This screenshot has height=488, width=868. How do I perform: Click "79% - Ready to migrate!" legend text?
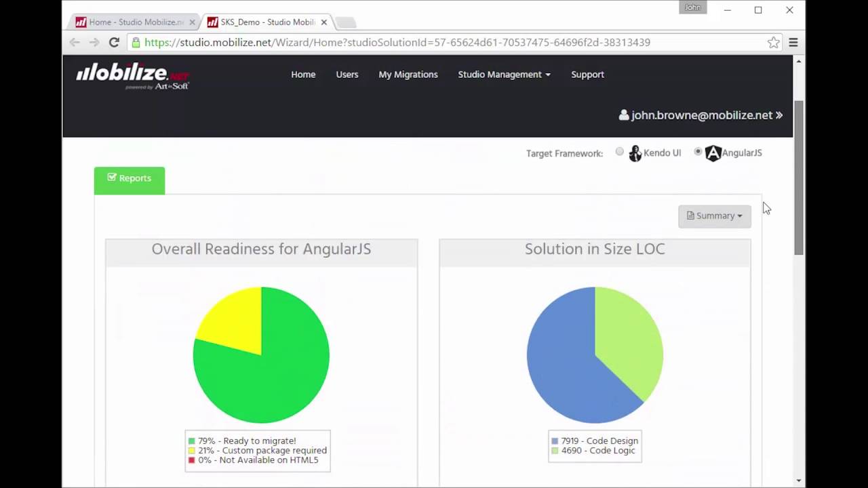(247, 441)
